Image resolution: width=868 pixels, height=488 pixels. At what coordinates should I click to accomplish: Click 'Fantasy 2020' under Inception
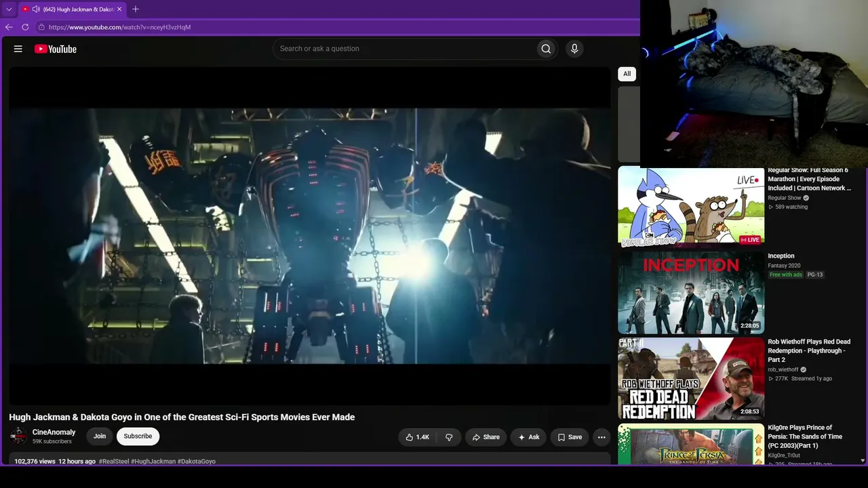784,266
